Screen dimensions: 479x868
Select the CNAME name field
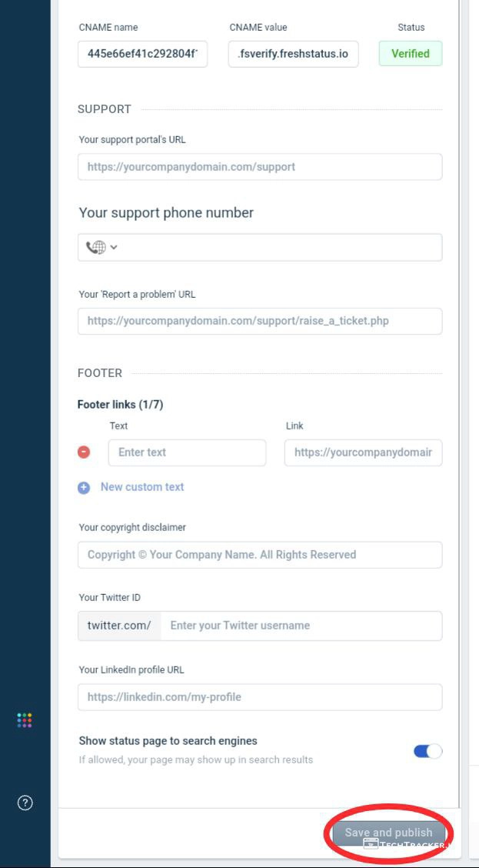point(142,54)
